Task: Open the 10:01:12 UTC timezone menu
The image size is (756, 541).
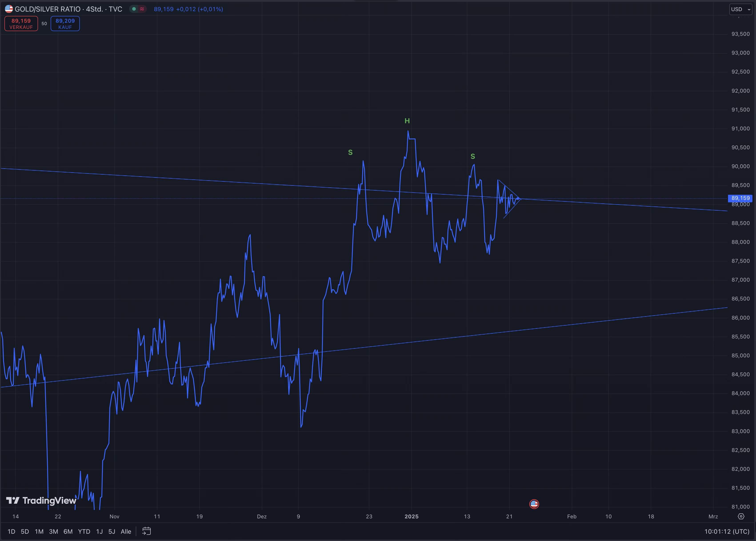Action: [727, 531]
